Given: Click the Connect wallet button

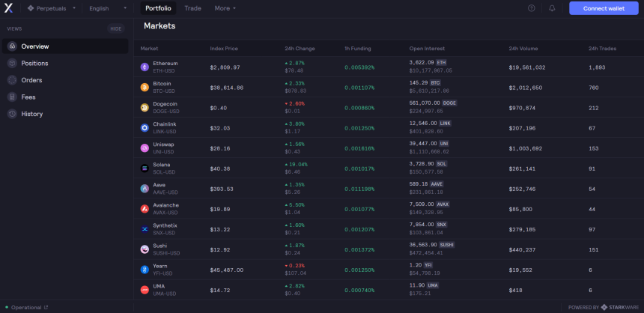Looking at the screenshot, I should (604, 8).
